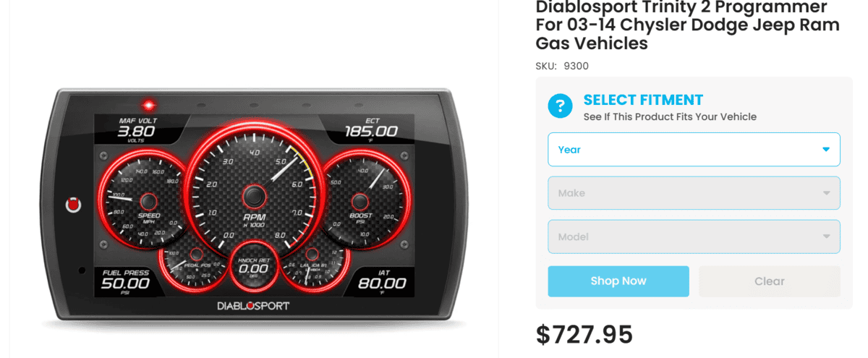This screenshot has height=358, width=868.
Task: Click the Select Fitment heading
Action: [643, 100]
